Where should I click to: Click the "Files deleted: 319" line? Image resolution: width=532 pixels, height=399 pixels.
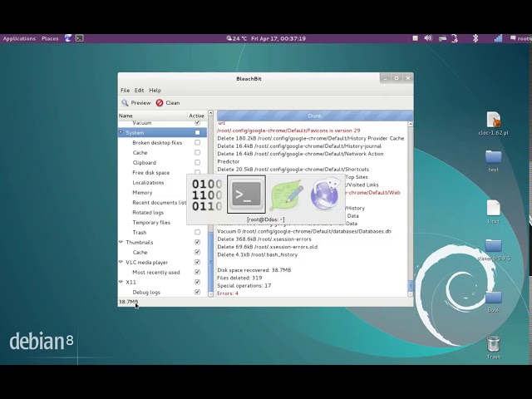[239, 278]
